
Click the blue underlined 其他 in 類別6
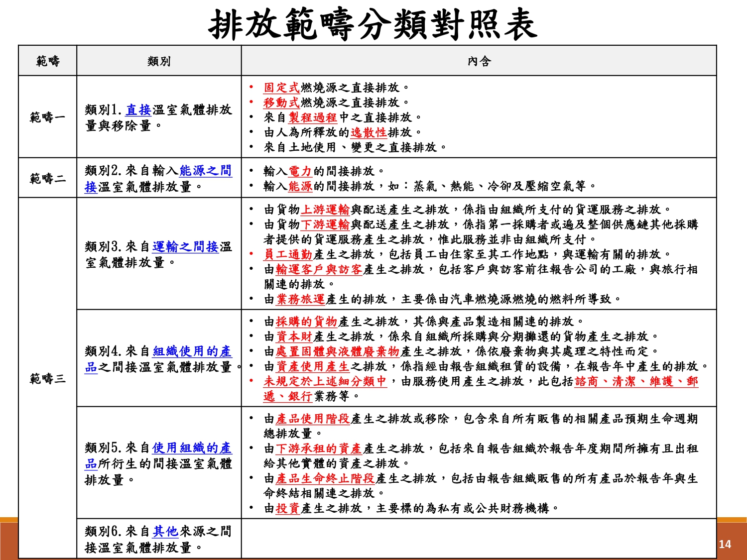coord(165,532)
